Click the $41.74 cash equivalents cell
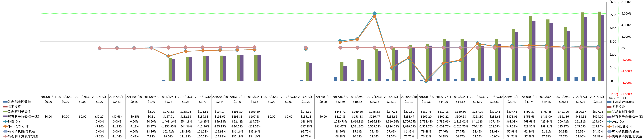 [x=529, y=102]
